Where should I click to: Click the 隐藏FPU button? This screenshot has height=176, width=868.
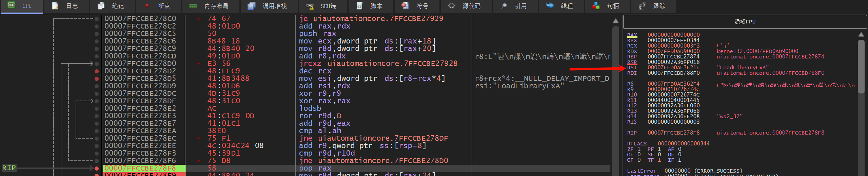pyautogui.click(x=745, y=22)
